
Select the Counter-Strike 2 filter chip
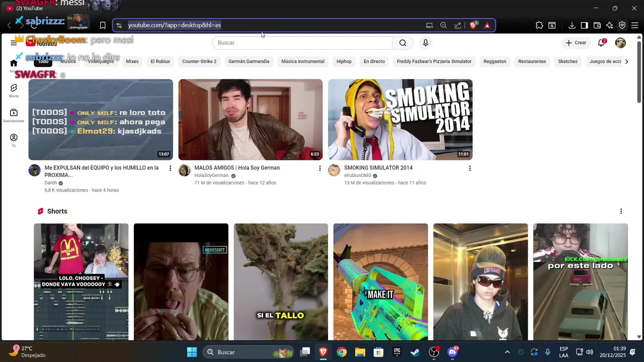[x=199, y=61]
